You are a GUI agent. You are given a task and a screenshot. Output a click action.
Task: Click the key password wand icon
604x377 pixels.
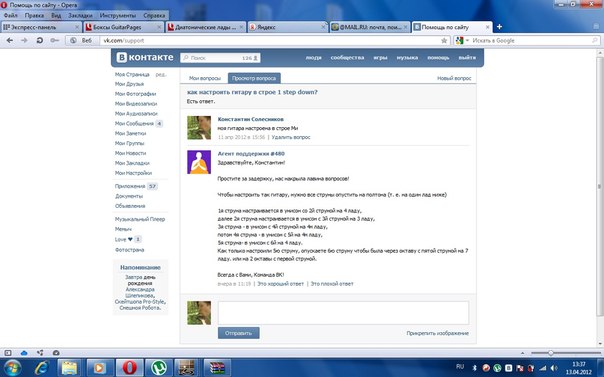pyautogui.click(x=54, y=40)
